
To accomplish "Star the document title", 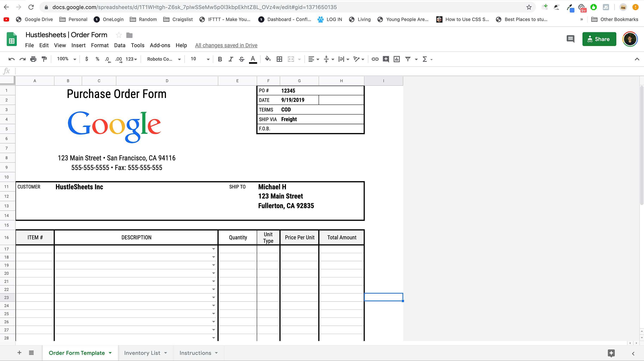I will (119, 35).
